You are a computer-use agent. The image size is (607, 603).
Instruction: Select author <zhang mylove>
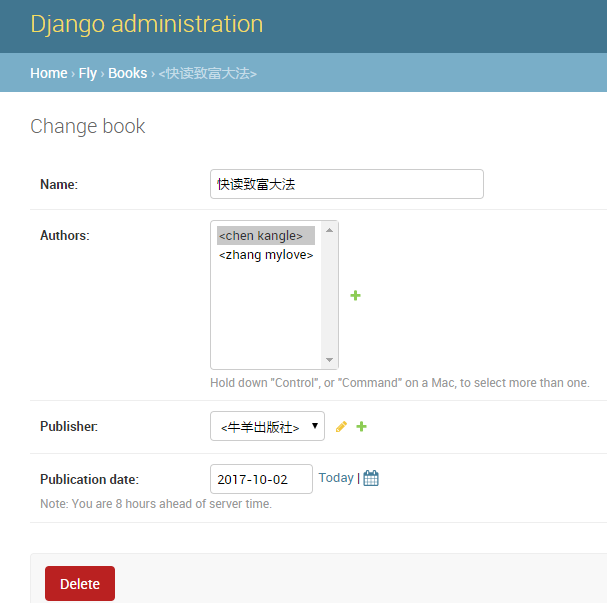(266, 255)
